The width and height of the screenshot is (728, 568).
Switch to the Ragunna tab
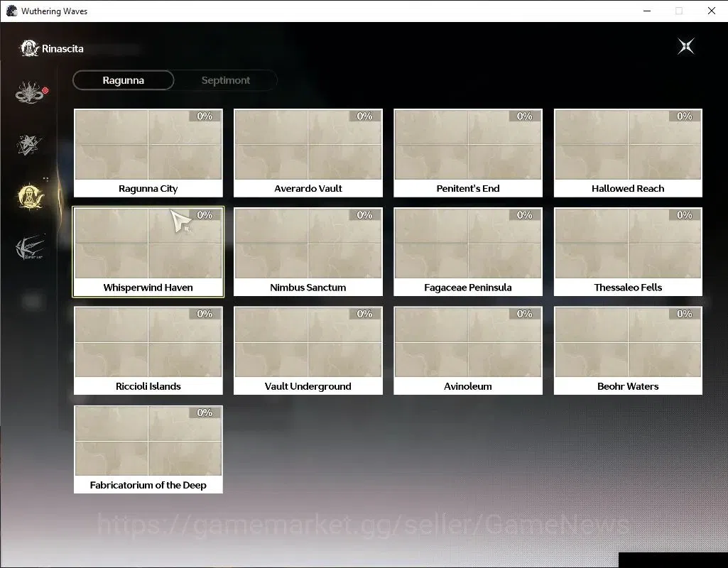[x=124, y=80]
